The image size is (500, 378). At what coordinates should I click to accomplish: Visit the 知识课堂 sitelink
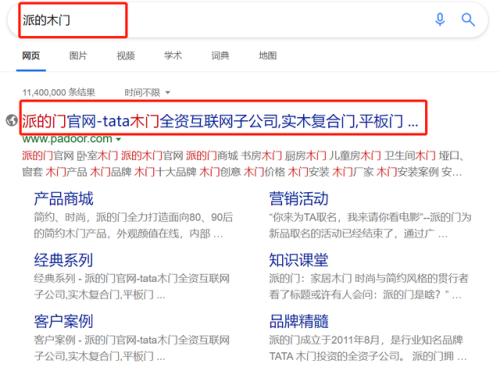pyautogui.click(x=299, y=260)
